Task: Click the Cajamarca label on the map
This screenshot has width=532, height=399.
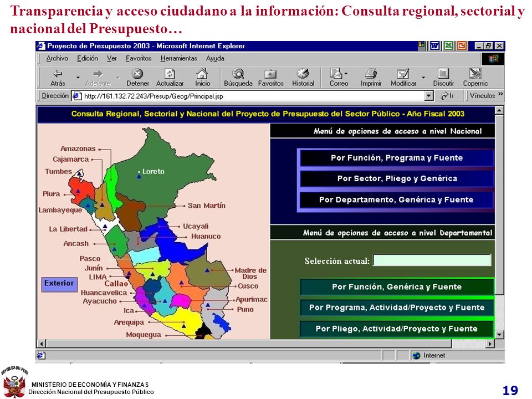Action: (x=70, y=159)
